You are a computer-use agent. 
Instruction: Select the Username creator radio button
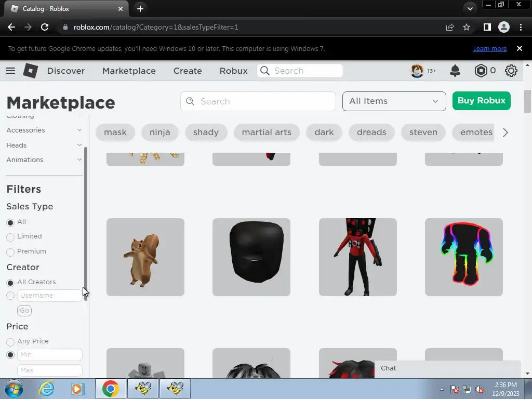10,296
